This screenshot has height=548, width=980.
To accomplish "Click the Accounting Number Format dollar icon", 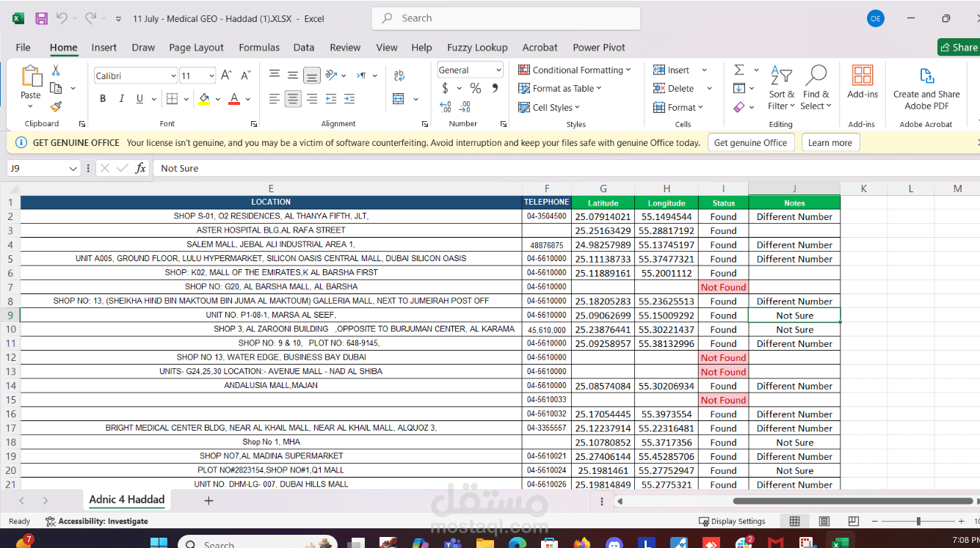I will point(445,88).
